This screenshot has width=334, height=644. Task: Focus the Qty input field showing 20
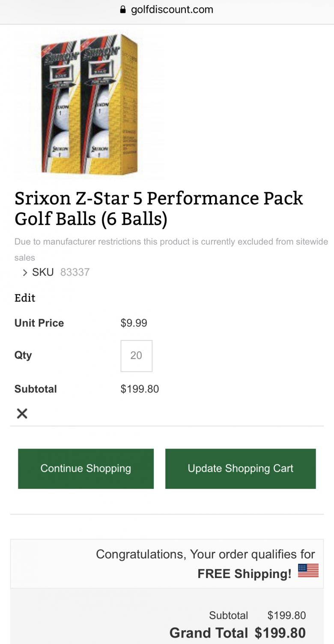[x=136, y=355]
